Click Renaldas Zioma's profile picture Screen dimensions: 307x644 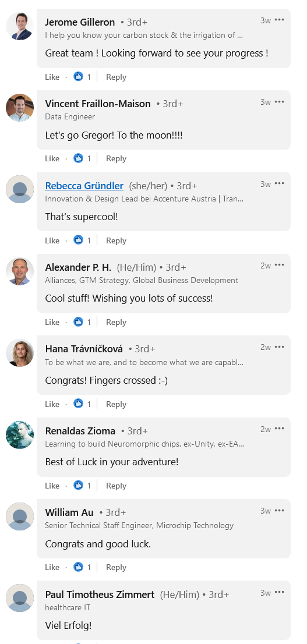pyautogui.click(x=20, y=435)
